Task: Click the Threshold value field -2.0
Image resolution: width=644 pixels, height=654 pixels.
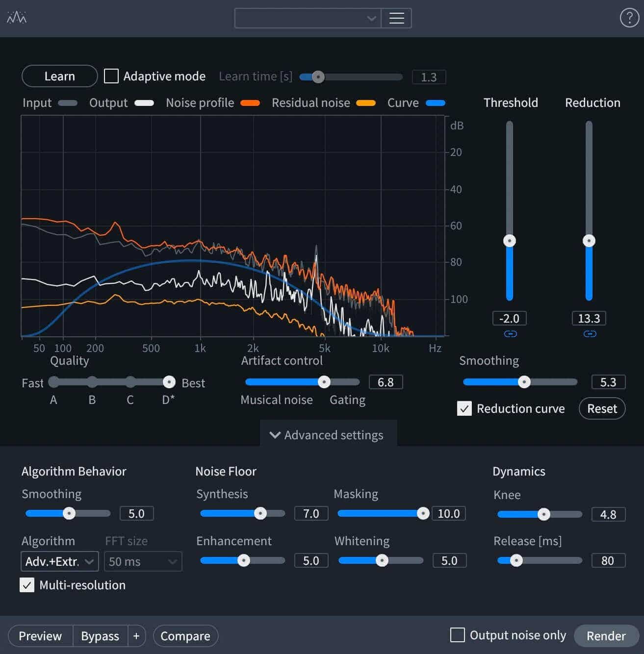Action: [510, 318]
